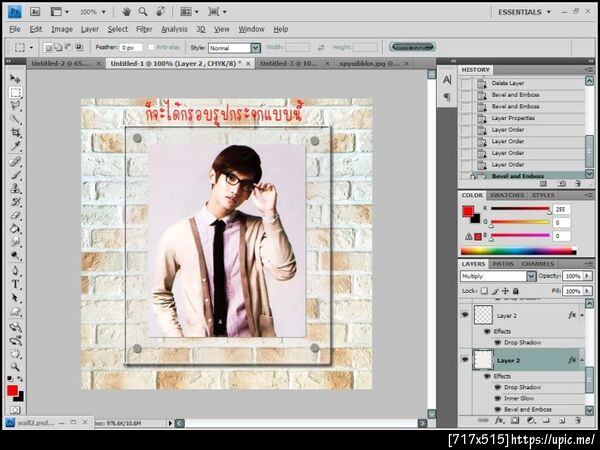Select the Healing Brush tool

click(x=15, y=161)
